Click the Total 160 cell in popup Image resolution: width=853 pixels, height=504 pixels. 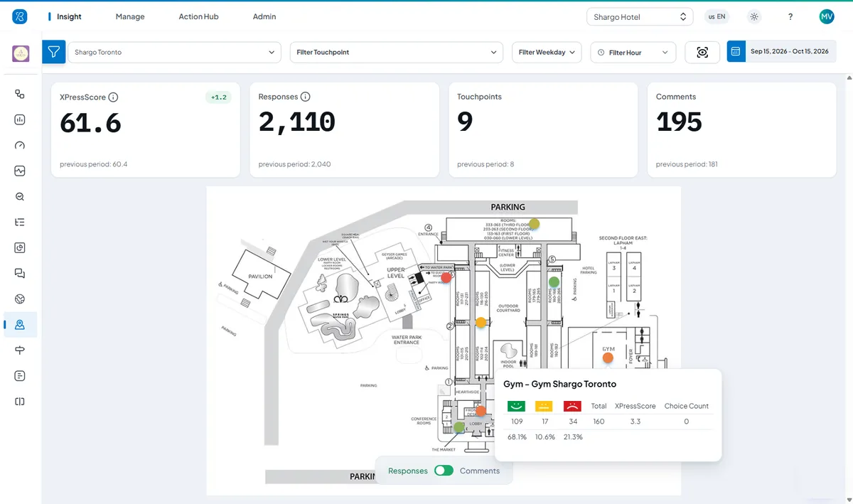(x=599, y=422)
